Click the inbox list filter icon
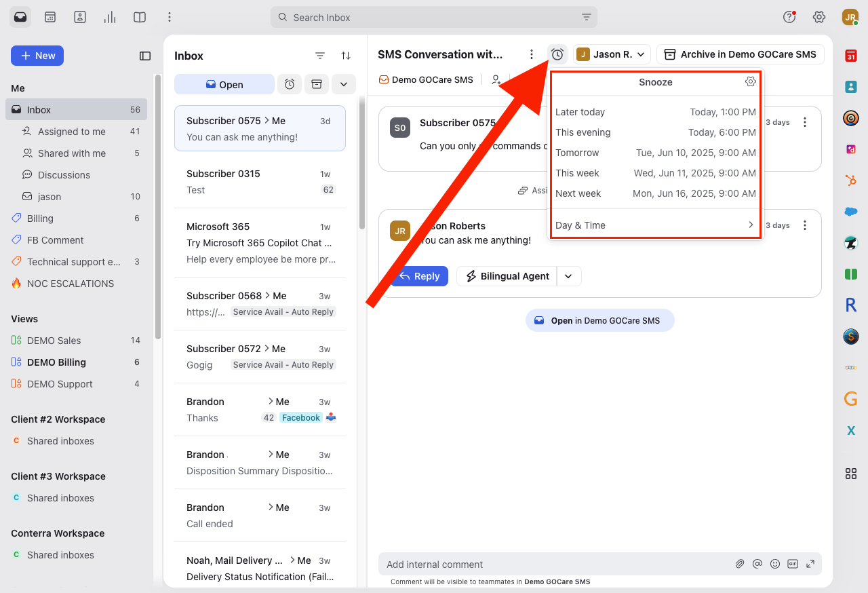 [x=320, y=56]
